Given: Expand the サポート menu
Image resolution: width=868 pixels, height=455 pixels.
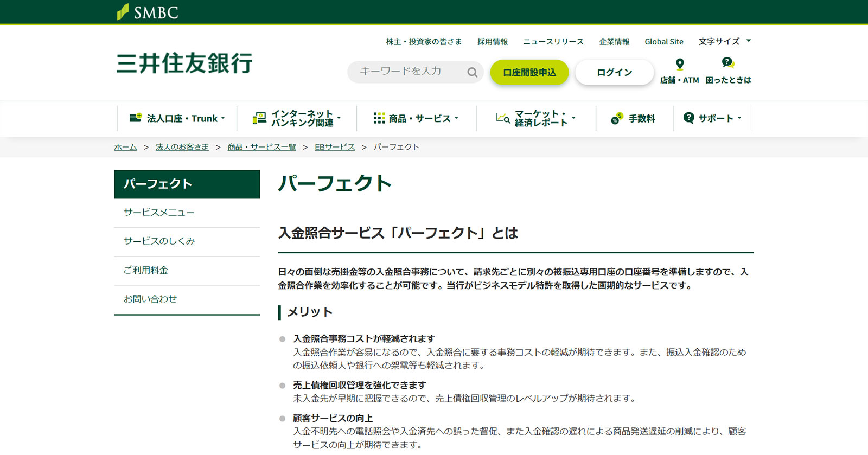Looking at the screenshot, I should pos(712,118).
